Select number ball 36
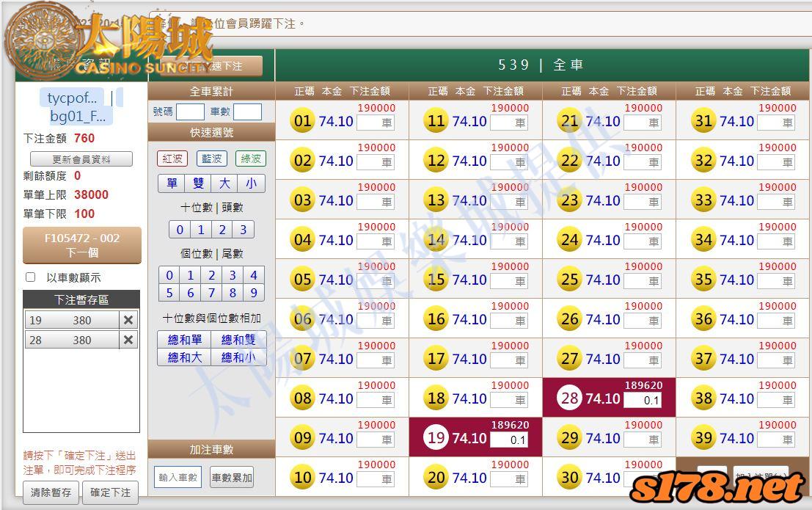The image size is (812, 510). click(x=703, y=318)
